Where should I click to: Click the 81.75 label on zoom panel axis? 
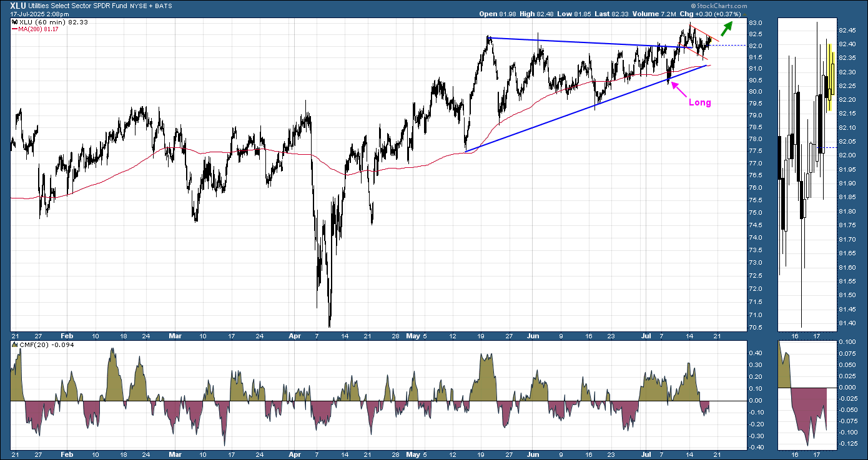coord(847,225)
